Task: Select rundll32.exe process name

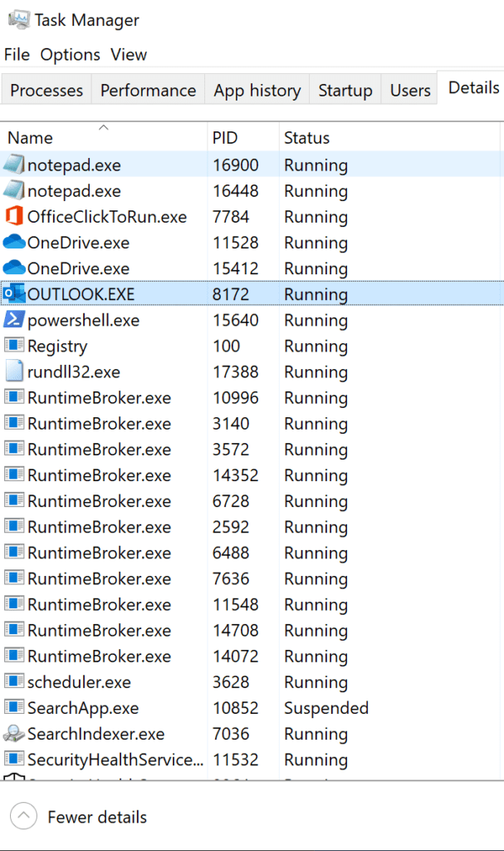Action: coord(74,371)
